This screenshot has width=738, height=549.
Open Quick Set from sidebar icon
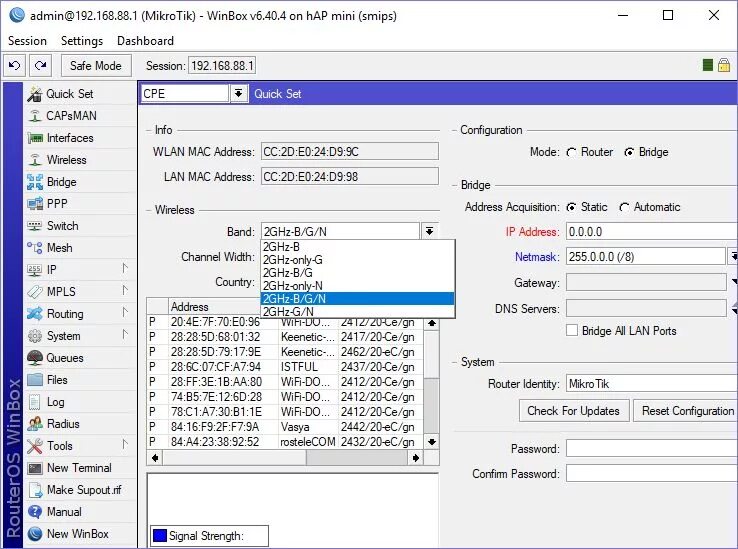[x=35, y=94]
